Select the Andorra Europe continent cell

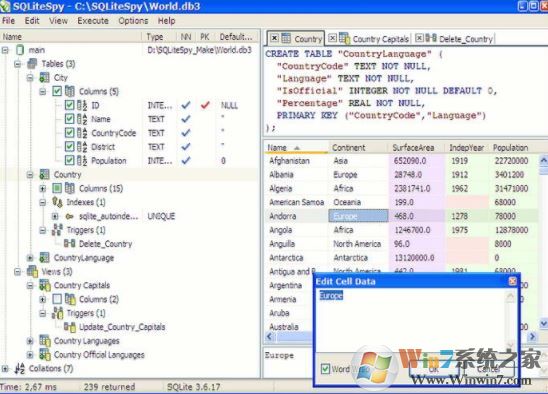pos(358,216)
